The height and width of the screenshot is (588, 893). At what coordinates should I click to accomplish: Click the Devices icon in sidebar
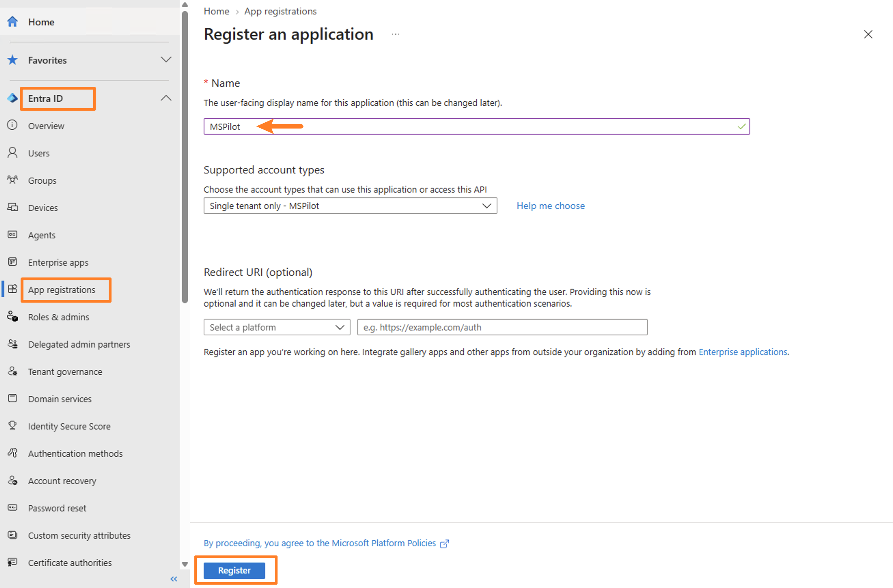pyautogui.click(x=12, y=207)
